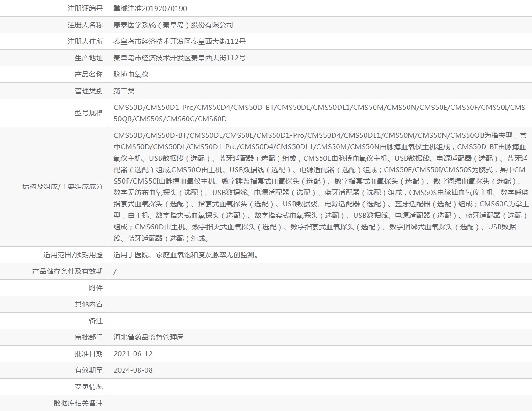Click the 附件 label
The width and height of the screenshot is (532, 411).
tap(96, 288)
